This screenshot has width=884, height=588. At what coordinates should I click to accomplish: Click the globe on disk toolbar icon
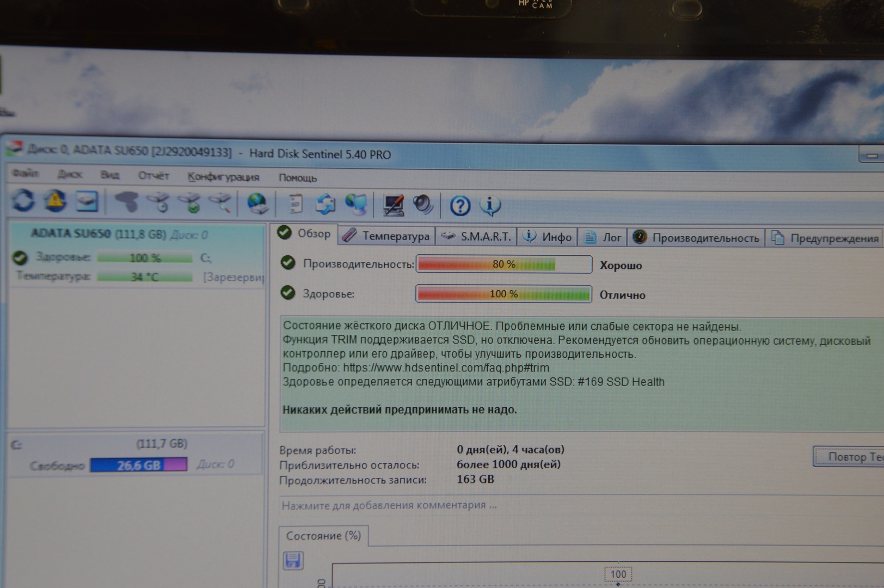point(257,204)
